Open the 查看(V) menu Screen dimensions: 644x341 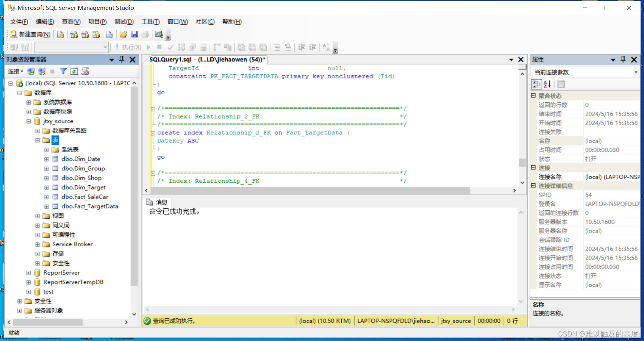71,22
